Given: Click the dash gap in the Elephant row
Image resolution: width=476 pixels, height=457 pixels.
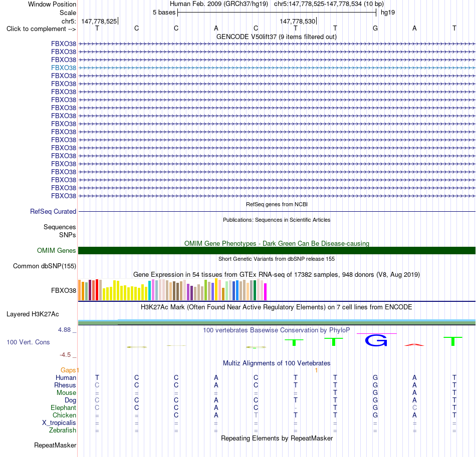Looking at the screenshot, I should click(x=296, y=408).
